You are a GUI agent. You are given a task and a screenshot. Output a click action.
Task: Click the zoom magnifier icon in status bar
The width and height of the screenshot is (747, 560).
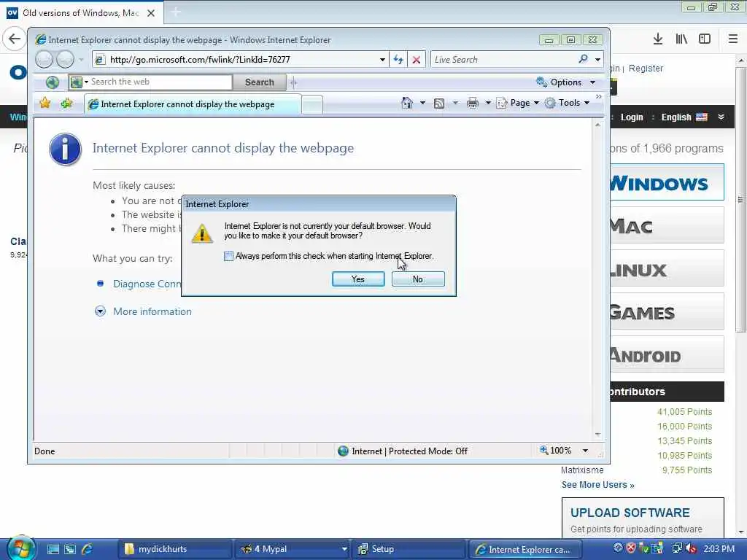(x=543, y=450)
